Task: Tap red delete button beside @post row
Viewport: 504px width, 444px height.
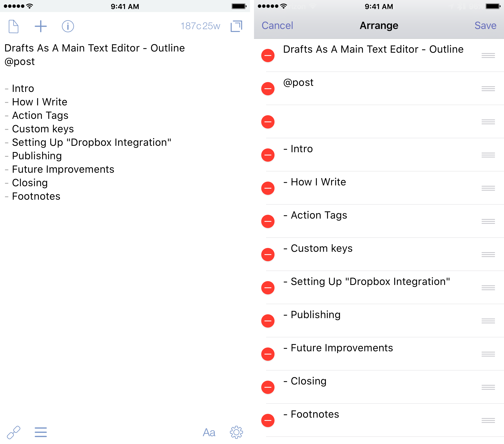Action: (268, 89)
